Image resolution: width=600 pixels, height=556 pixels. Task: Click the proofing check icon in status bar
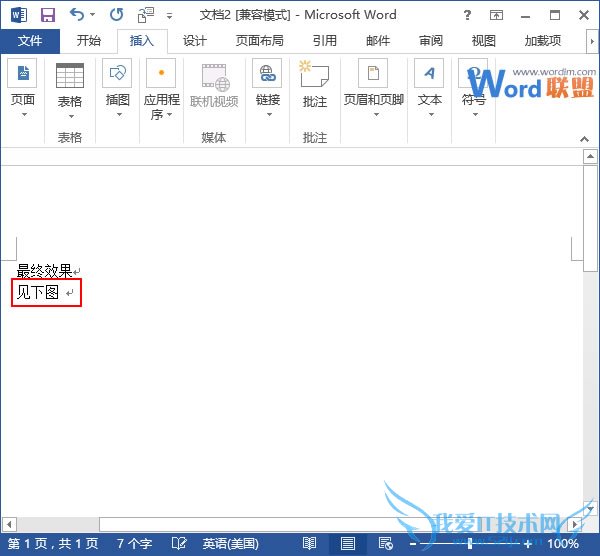[179, 543]
